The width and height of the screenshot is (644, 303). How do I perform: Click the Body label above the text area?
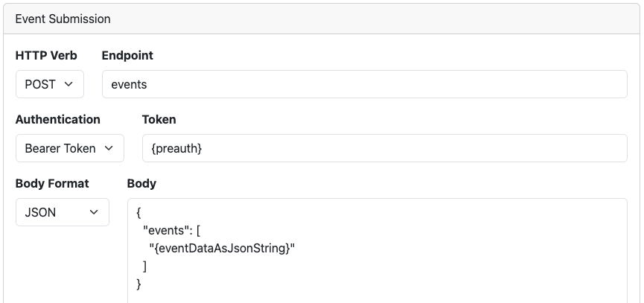(x=141, y=184)
